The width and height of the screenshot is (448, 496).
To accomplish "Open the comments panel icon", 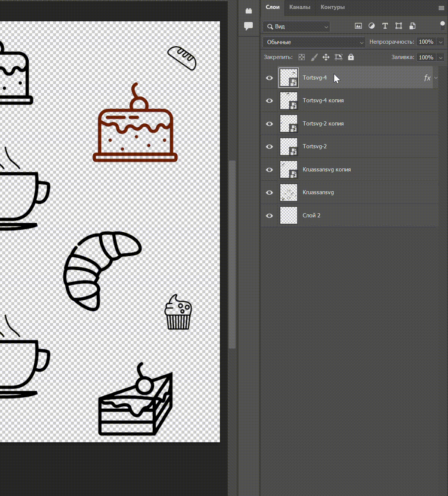I will (x=248, y=26).
